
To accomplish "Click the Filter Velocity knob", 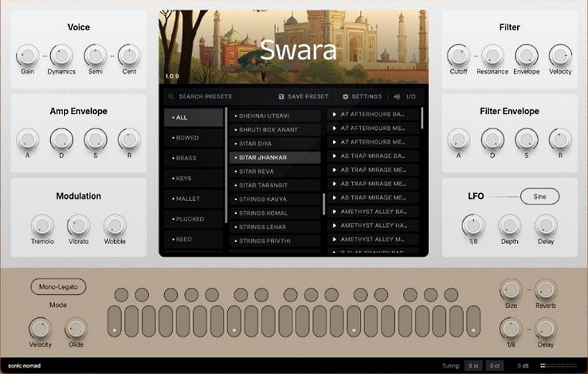I will (560, 55).
